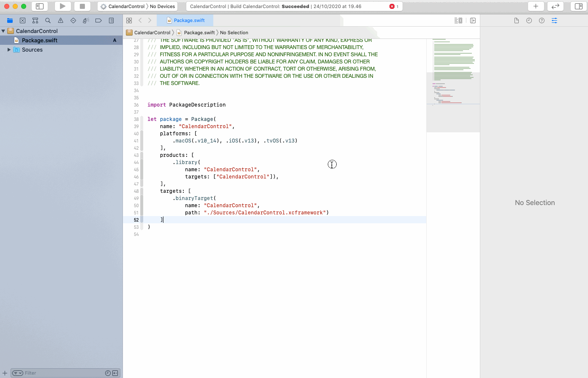
Task: Toggle the navigator sidebar visibility
Action: click(x=40, y=6)
